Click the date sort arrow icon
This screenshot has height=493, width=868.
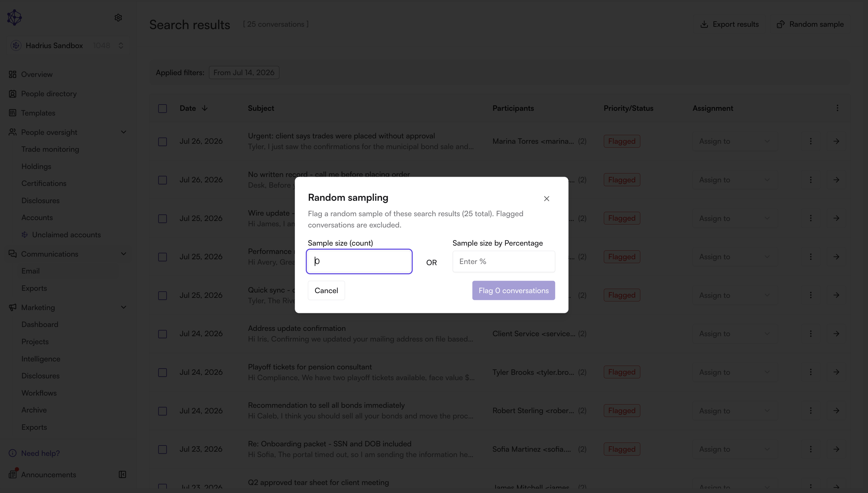[205, 108]
